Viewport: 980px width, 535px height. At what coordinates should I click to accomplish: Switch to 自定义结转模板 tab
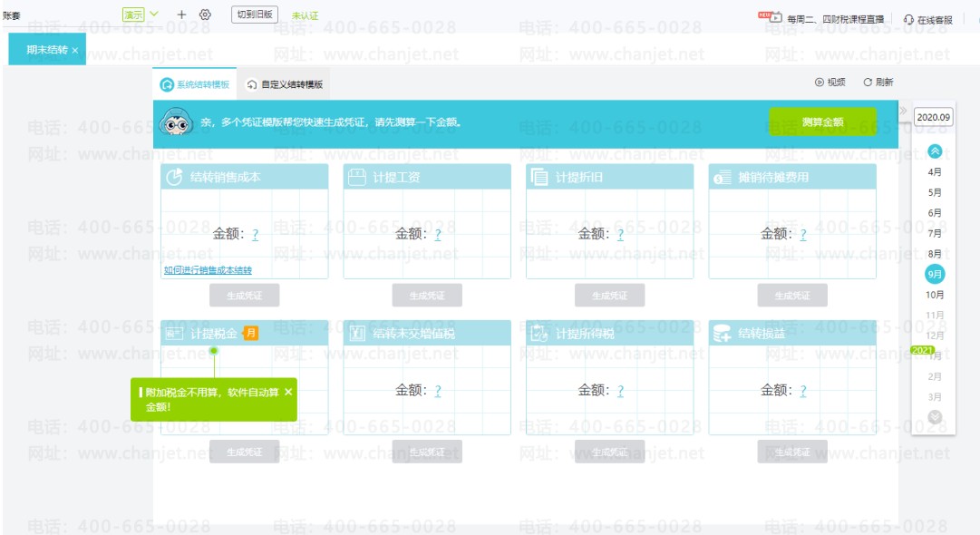click(285, 84)
